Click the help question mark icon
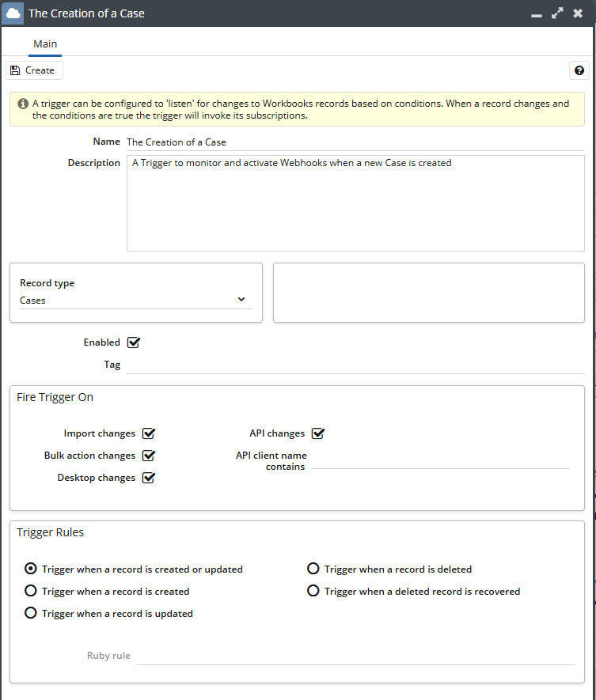 [579, 70]
